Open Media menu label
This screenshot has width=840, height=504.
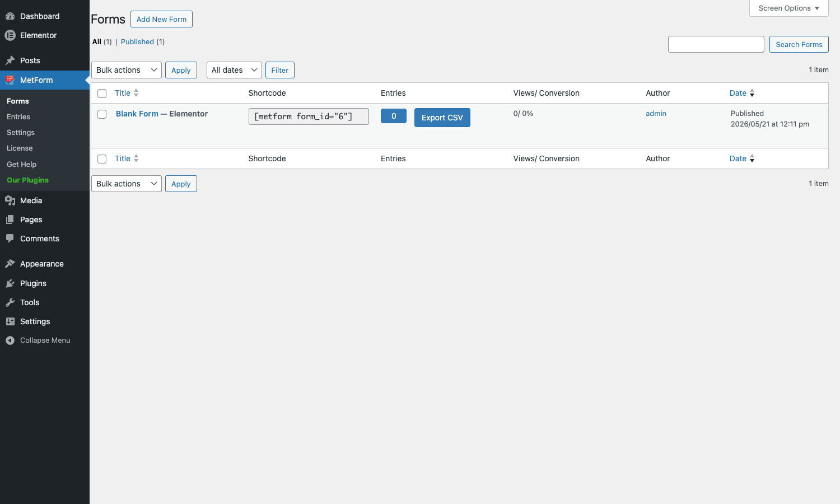click(x=31, y=200)
